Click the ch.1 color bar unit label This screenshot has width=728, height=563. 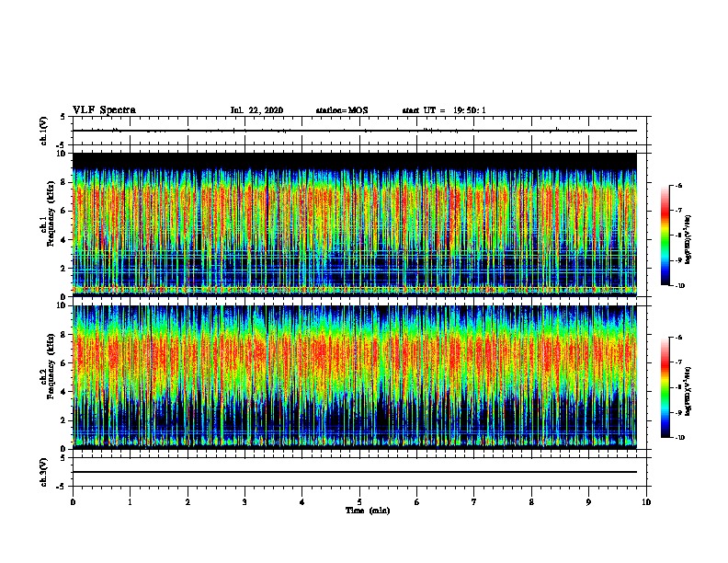pyautogui.click(x=688, y=239)
